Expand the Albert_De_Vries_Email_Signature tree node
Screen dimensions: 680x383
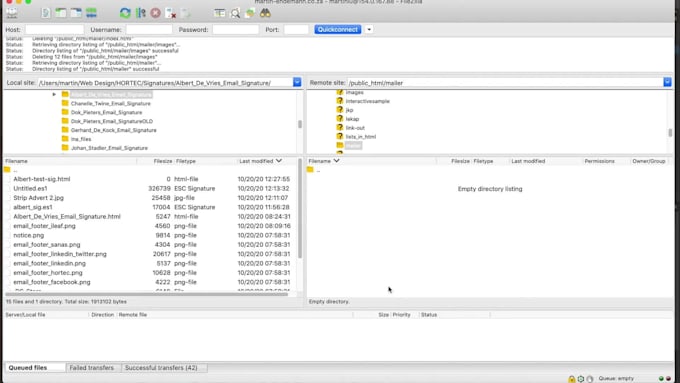[x=54, y=94]
